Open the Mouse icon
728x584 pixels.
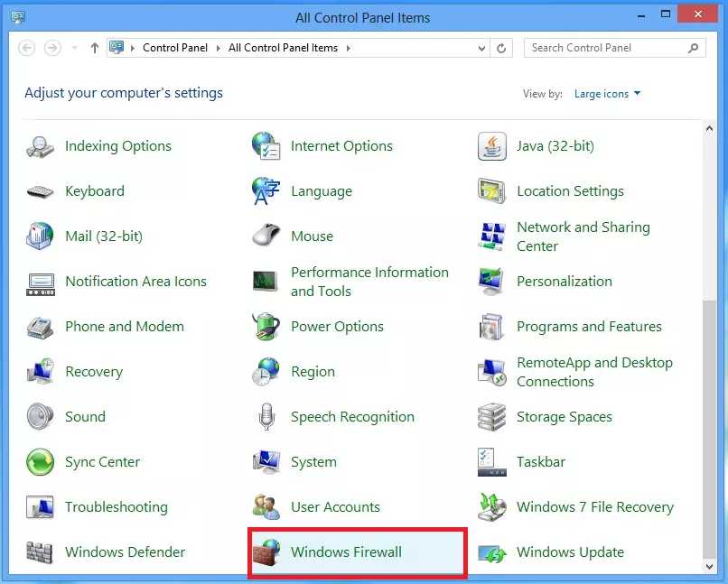[266, 236]
